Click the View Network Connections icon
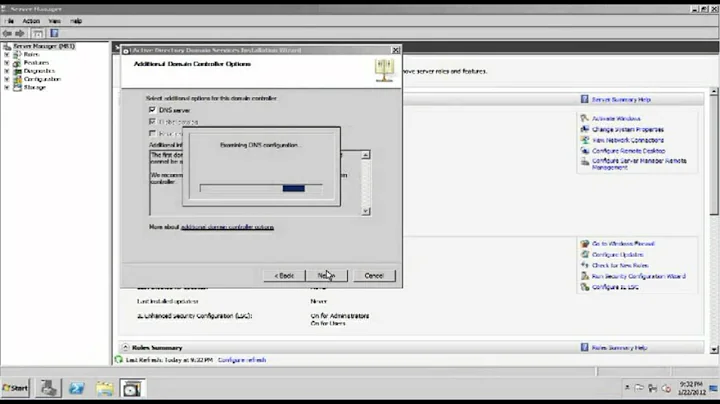Screen dimensions: 720x404 [584, 140]
